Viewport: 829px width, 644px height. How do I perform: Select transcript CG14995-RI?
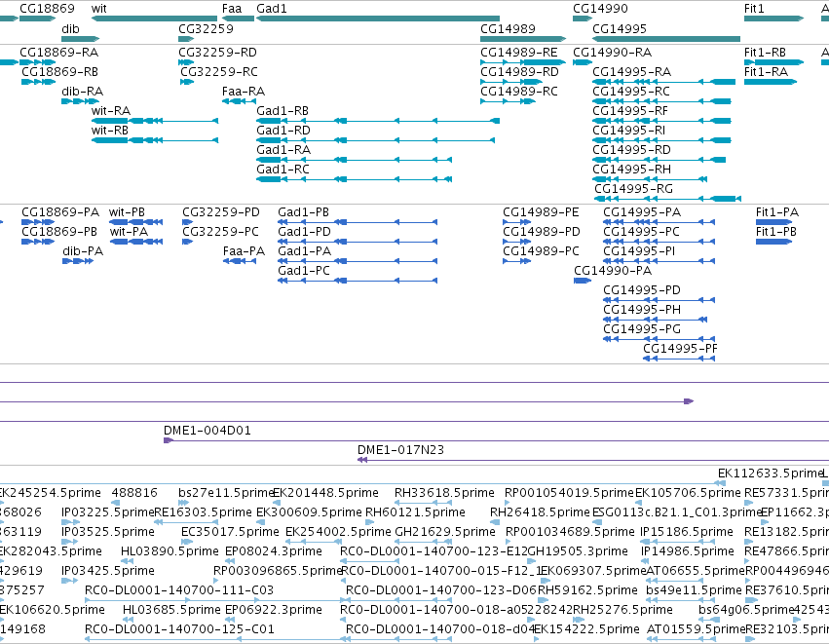pos(661,140)
